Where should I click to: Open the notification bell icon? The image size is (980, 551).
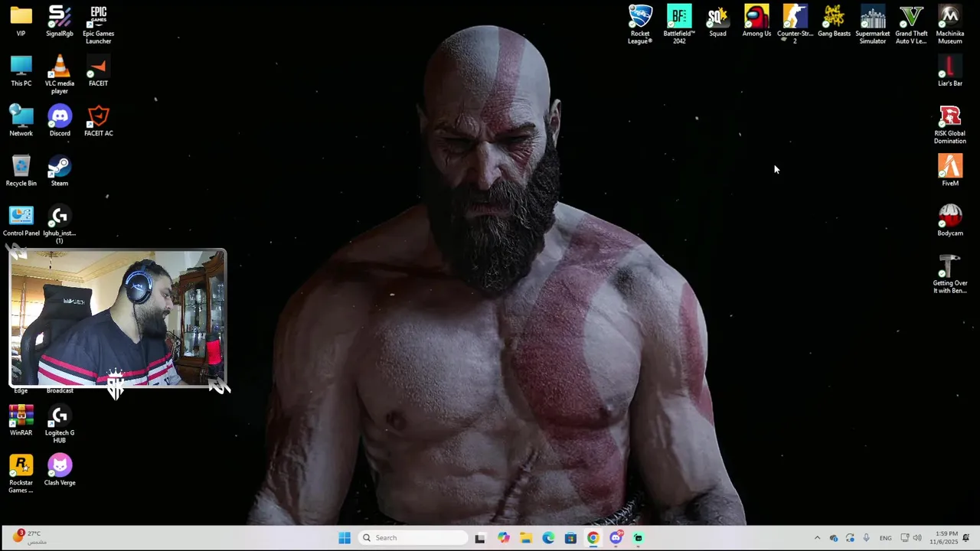click(967, 538)
